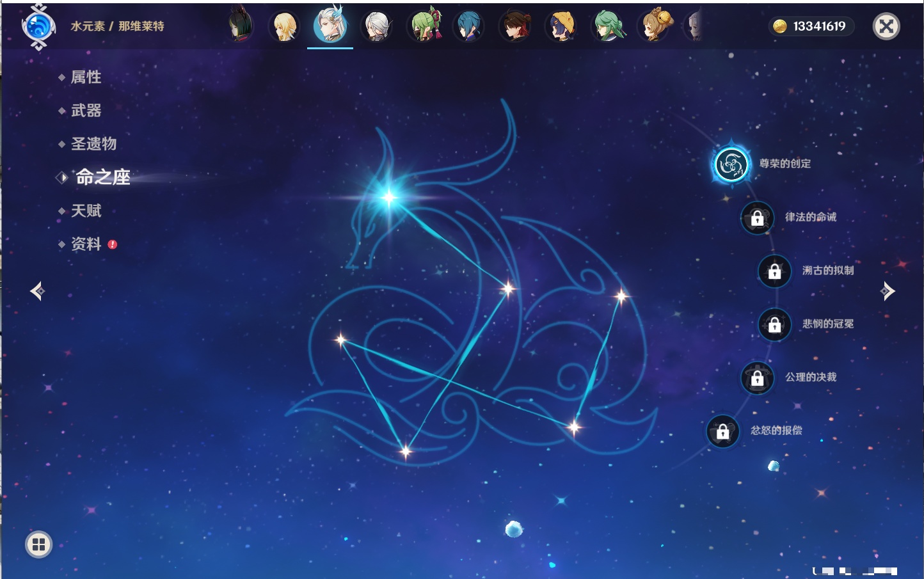Pick the character avatar wearing yellow hood

coord(562,26)
